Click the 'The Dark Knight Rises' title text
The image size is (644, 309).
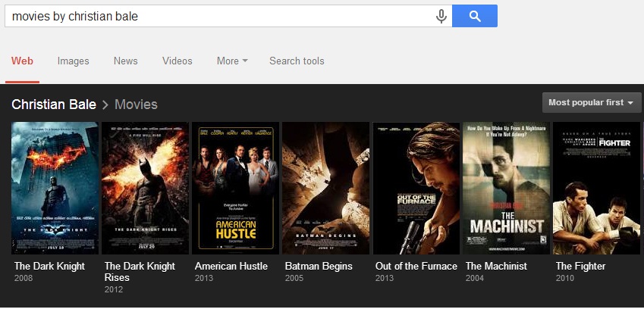[140, 272]
